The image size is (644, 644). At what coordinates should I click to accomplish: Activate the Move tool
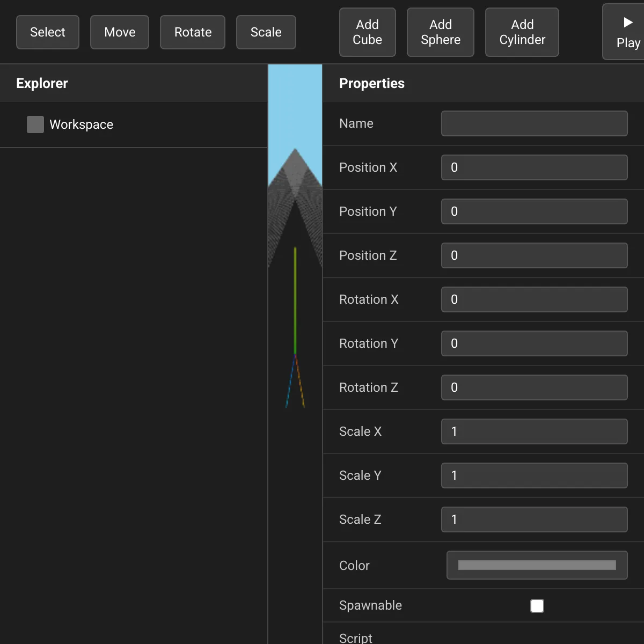point(119,32)
